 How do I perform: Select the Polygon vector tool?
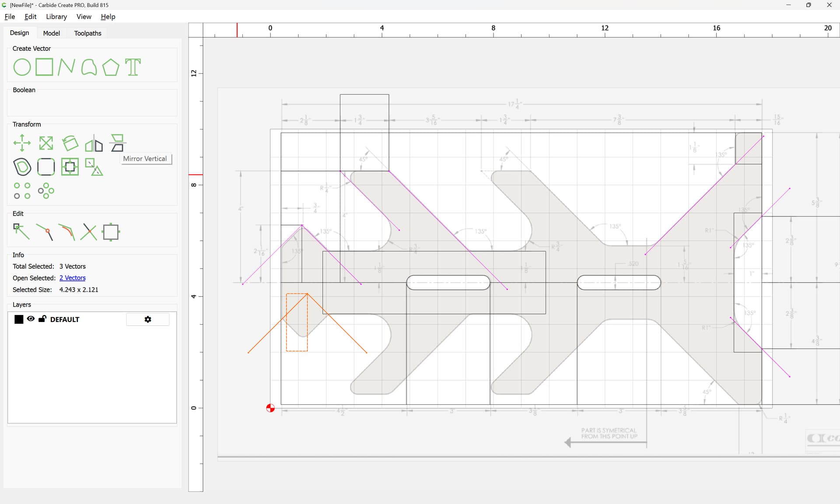pyautogui.click(x=111, y=67)
